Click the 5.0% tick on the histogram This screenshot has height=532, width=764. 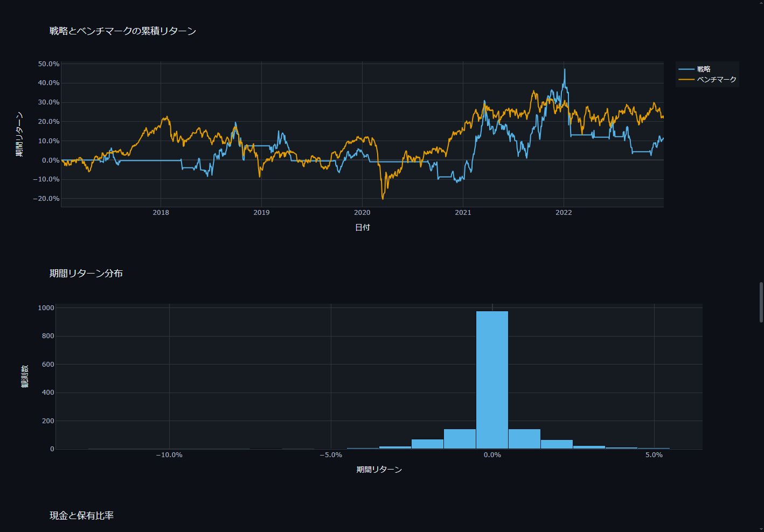tap(654, 455)
